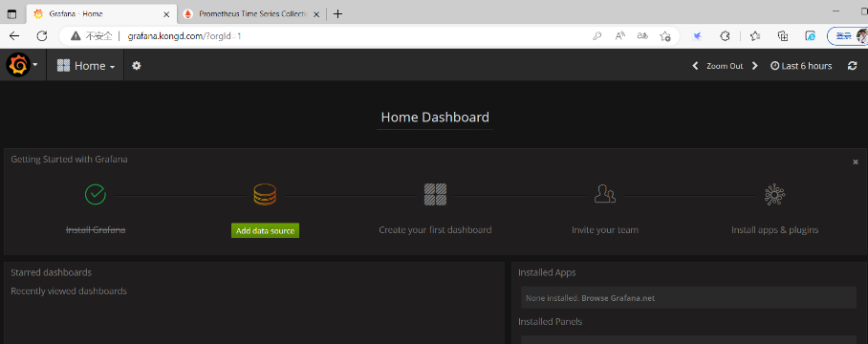The height and width of the screenshot is (344, 868).
Task: Dismiss the Getting Started panel
Action: 856,162
